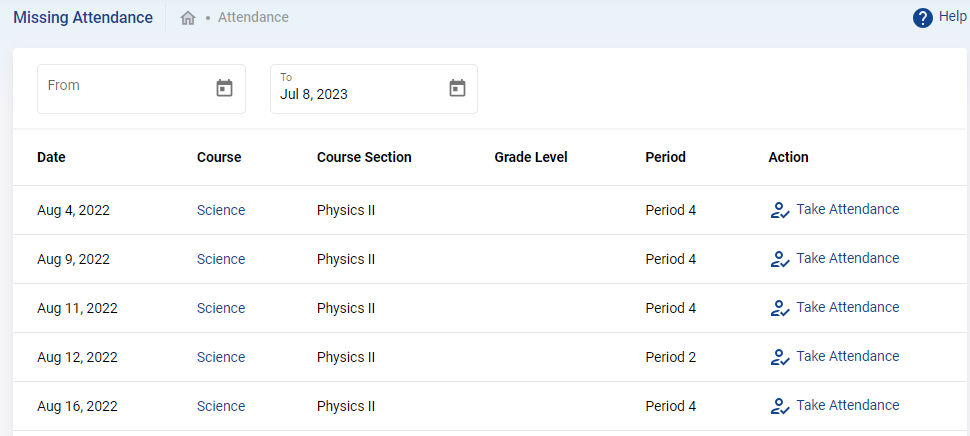This screenshot has width=970, height=436.
Task: Click Take Attendance icon for Aug 9, 2022
Action: [x=780, y=259]
